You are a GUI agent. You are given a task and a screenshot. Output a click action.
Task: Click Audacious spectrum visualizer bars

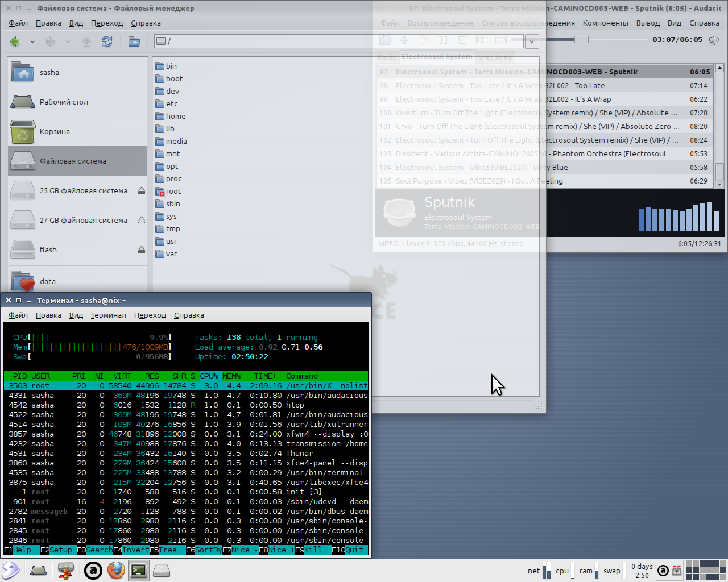[x=679, y=217]
